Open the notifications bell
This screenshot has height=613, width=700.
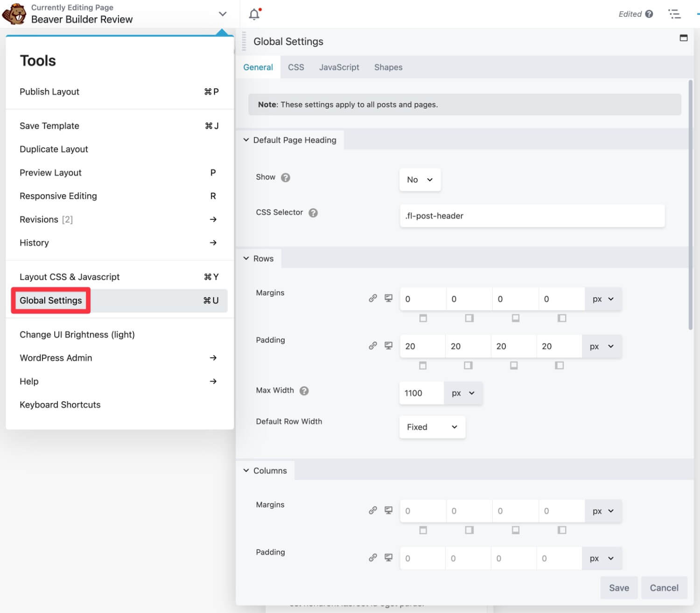click(254, 14)
